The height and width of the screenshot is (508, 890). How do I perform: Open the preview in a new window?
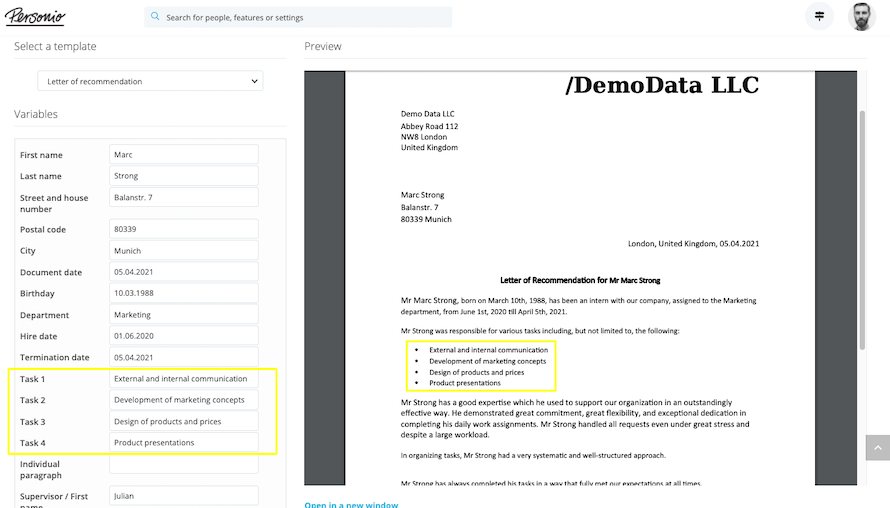351,504
